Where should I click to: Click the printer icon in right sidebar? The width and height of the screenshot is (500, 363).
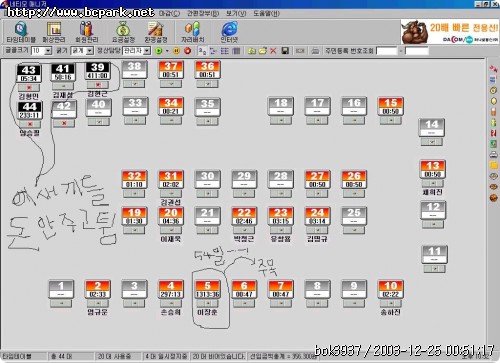(494, 154)
